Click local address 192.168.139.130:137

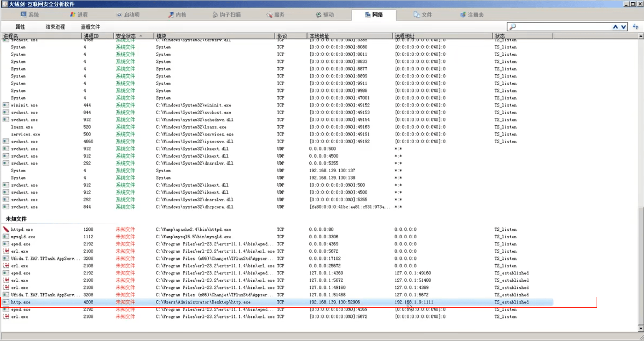[x=332, y=170]
